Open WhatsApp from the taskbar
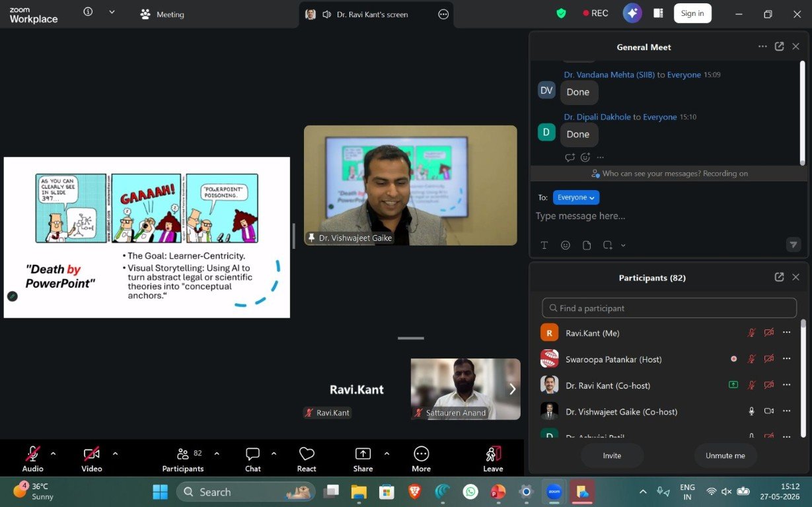Screen dimensions: 812x507 (470, 492)
